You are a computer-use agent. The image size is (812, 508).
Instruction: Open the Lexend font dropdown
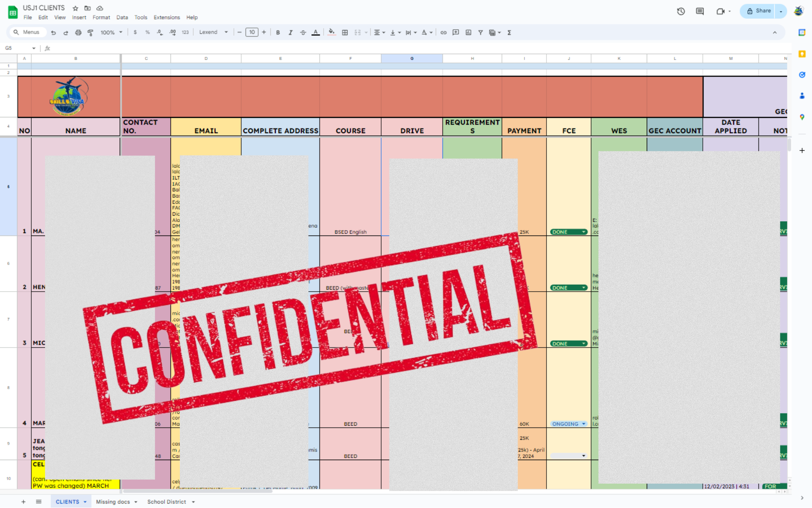(x=213, y=32)
